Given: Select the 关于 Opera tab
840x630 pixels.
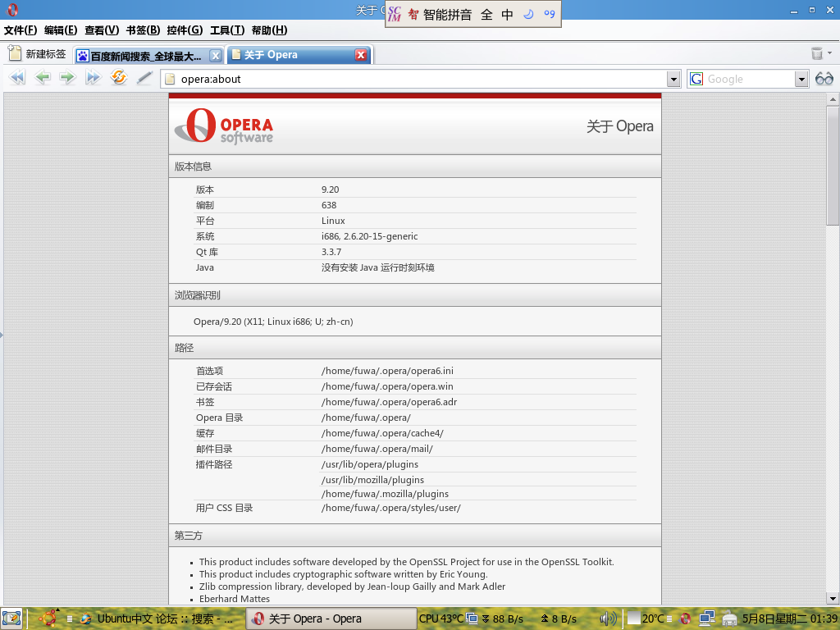Looking at the screenshot, I should tap(292, 55).
